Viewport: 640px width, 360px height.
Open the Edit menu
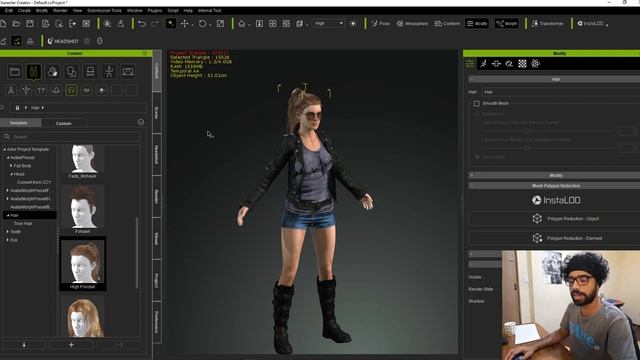9,10
